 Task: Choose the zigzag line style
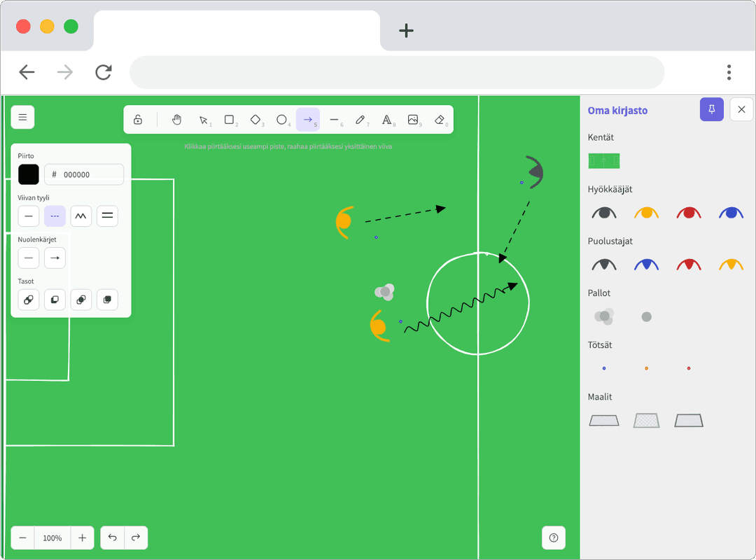point(81,216)
